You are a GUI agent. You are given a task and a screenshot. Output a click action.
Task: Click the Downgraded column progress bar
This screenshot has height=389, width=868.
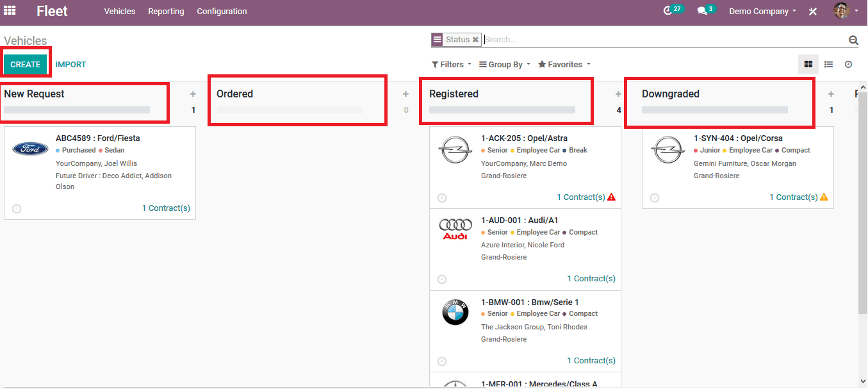[715, 110]
